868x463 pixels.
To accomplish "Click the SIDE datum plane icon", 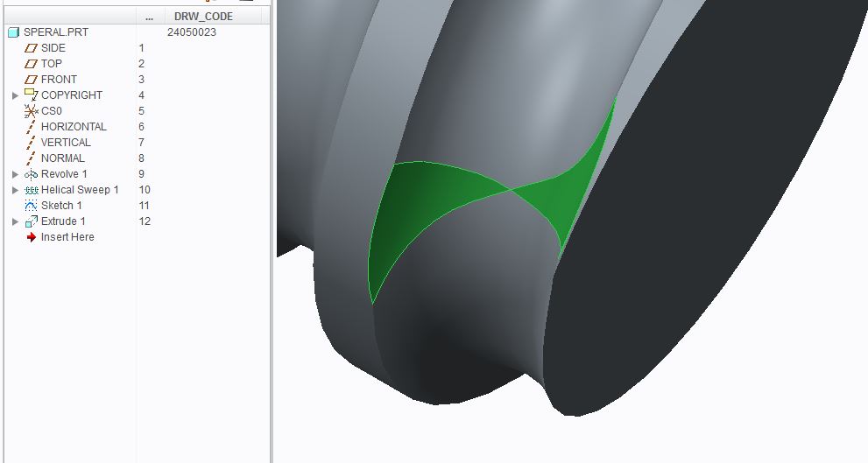I will click(31, 48).
